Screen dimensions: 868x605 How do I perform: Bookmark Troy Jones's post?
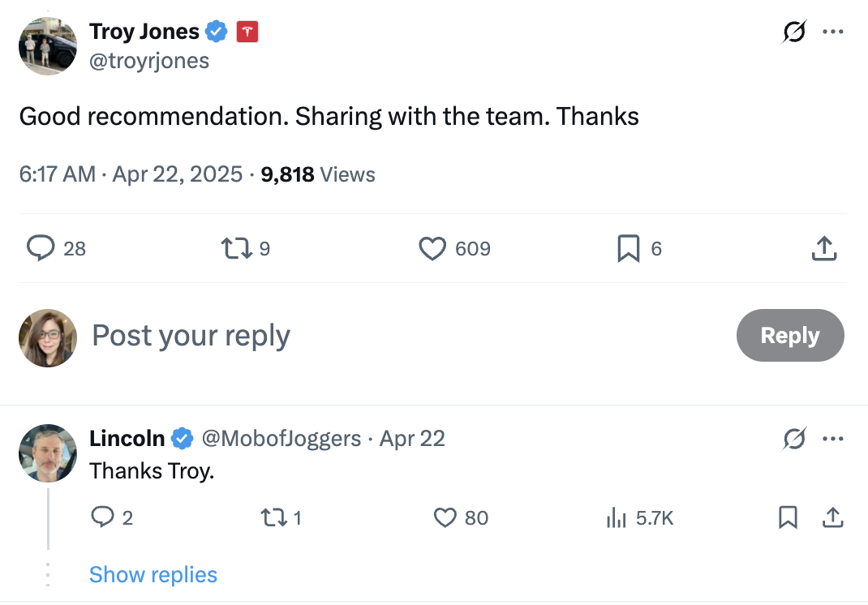(629, 248)
